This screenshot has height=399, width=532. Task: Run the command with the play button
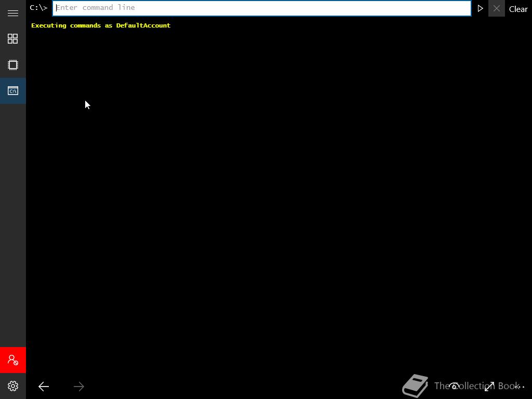(x=480, y=8)
